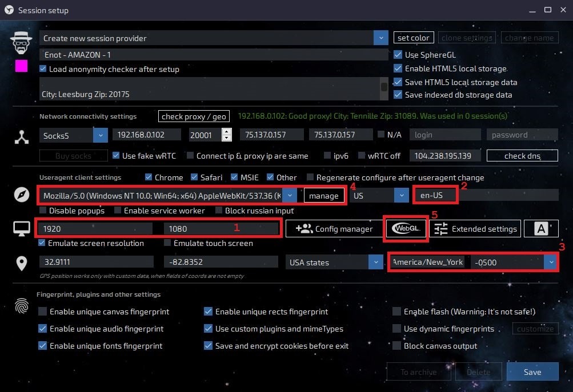Click the proxy login field
Viewport: 573px width, 392px height.
(444, 135)
